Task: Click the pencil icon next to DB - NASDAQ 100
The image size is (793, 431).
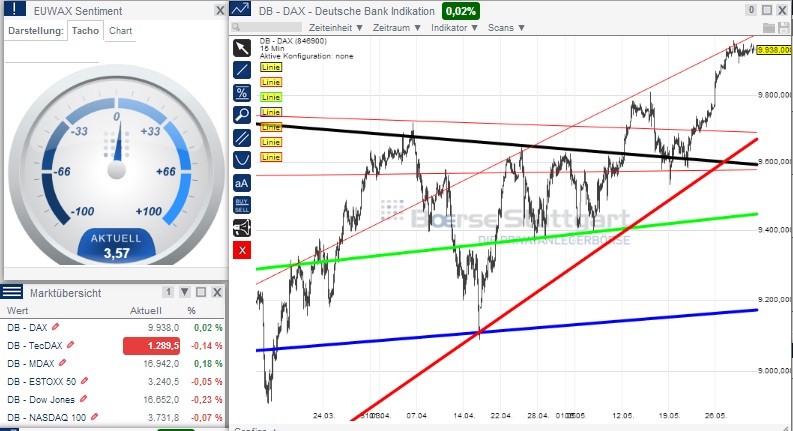Action: point(94,417)
